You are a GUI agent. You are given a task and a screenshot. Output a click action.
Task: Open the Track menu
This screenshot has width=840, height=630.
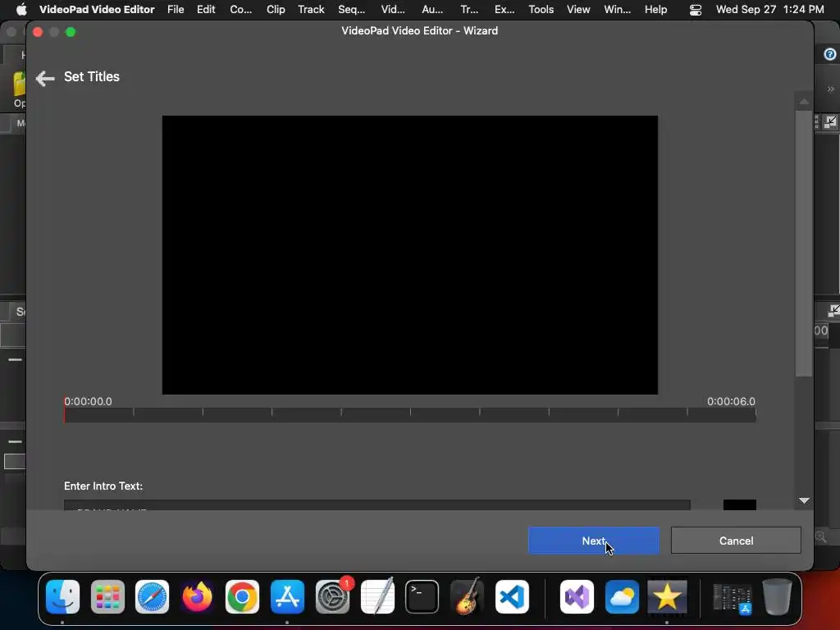[x=311, y=10]
